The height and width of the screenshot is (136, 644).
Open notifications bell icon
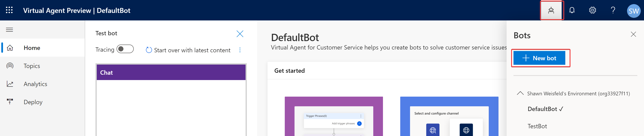tap(572, 10)
